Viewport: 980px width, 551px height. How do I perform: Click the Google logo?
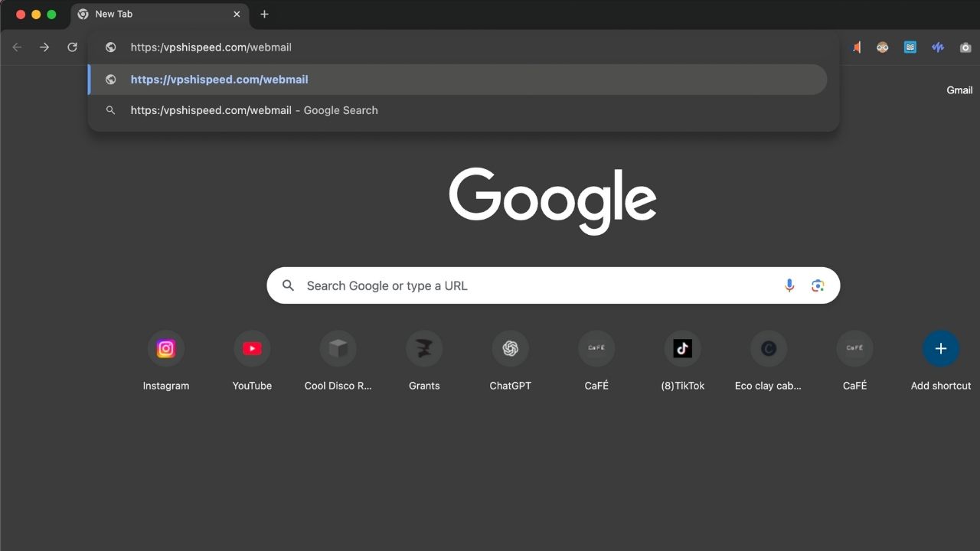point(553,201)
